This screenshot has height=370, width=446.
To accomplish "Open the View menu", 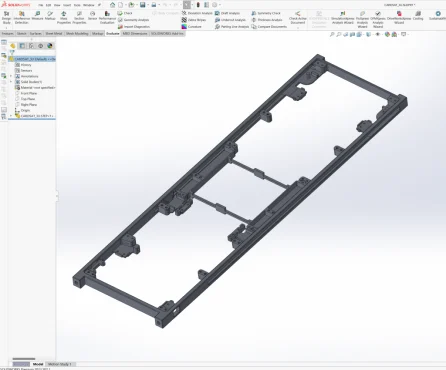I will click(57, 5).
